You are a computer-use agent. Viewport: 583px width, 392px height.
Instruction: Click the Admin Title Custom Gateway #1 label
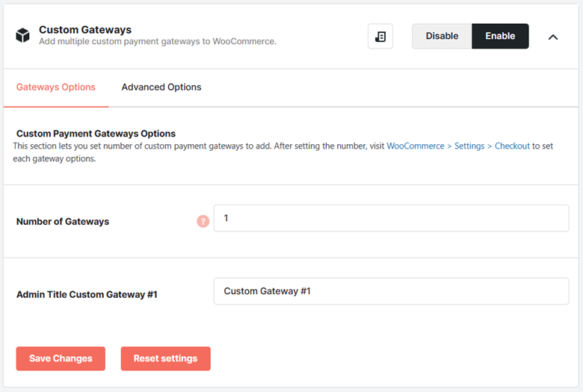pos(87,295)
